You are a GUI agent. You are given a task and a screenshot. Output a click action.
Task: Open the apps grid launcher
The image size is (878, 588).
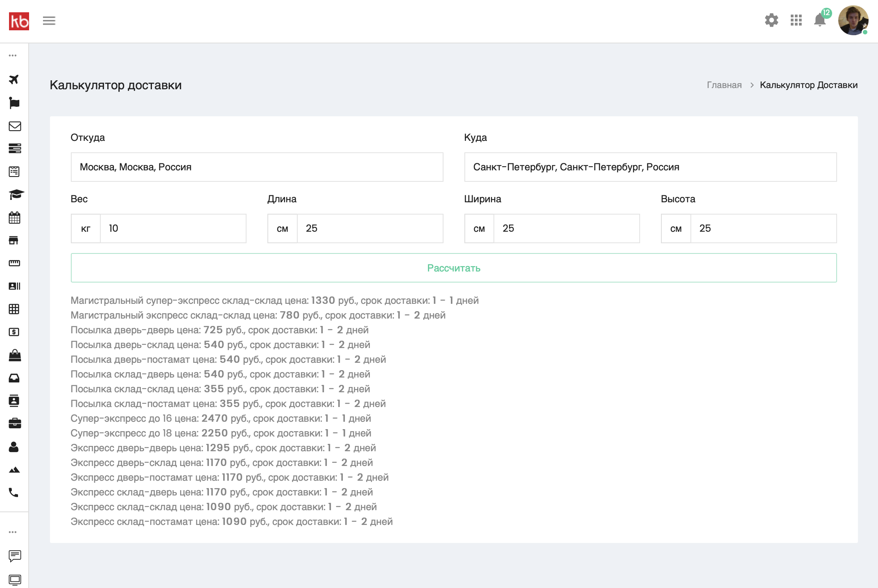[x=796, y=20]
